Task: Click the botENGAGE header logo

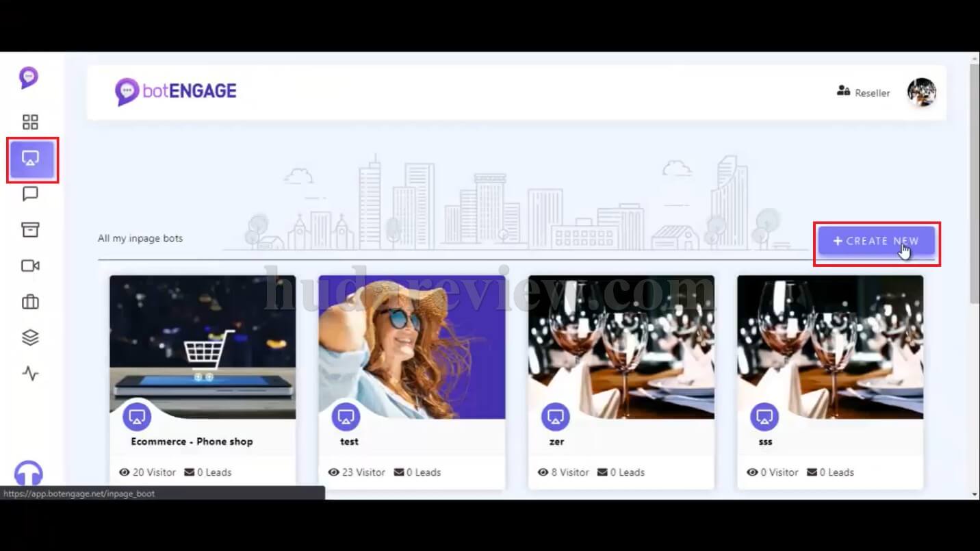Action: [176, 92]
